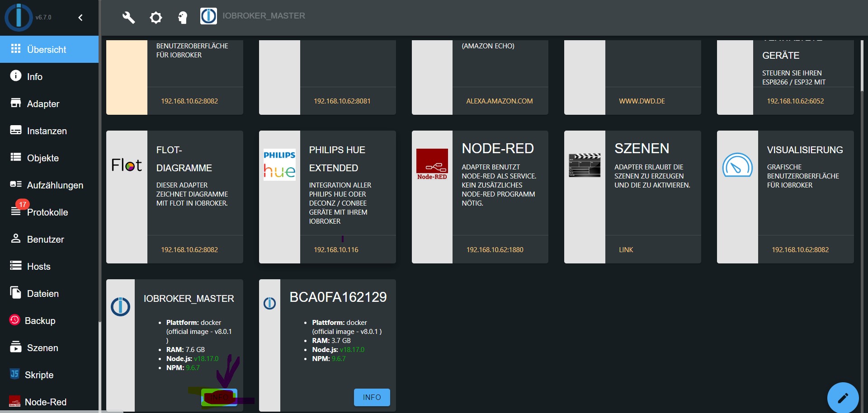This screenshot has width=868, height=413.
Task: Click the Philips Hue tile thumbnail
Action: point(279,164)
